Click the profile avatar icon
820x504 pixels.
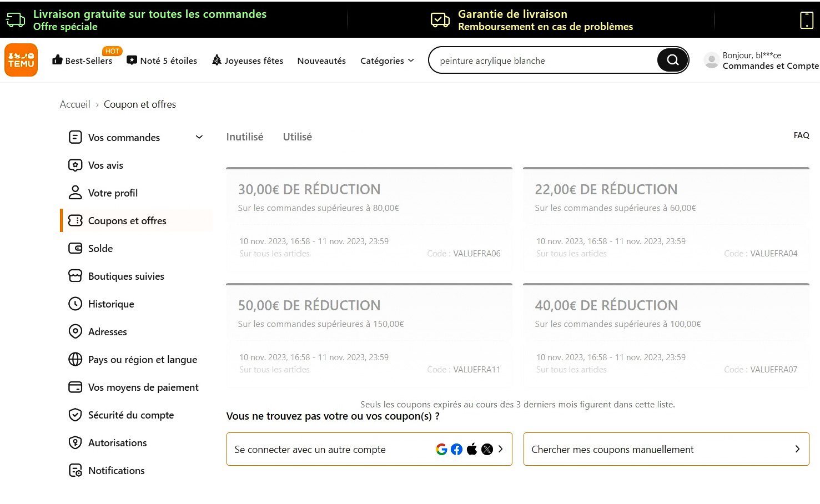point(711,60)
